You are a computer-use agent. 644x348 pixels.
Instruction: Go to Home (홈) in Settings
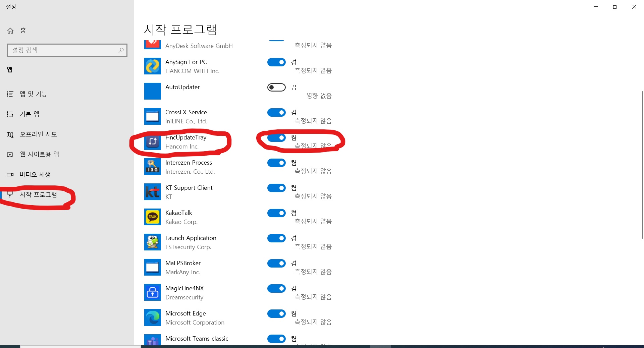(67, 31)
